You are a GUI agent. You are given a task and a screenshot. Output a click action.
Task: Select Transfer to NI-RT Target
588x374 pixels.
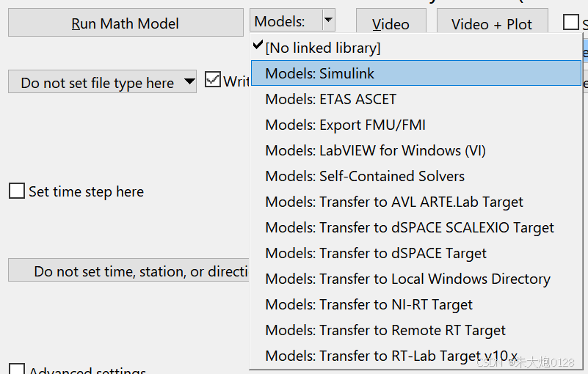point(416,304)
